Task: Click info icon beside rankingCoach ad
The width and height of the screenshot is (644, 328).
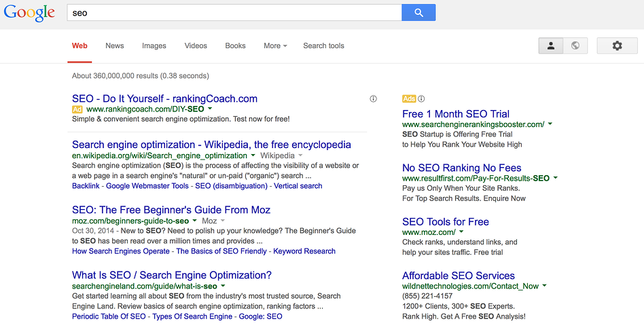Action: (x=374, y=98)
